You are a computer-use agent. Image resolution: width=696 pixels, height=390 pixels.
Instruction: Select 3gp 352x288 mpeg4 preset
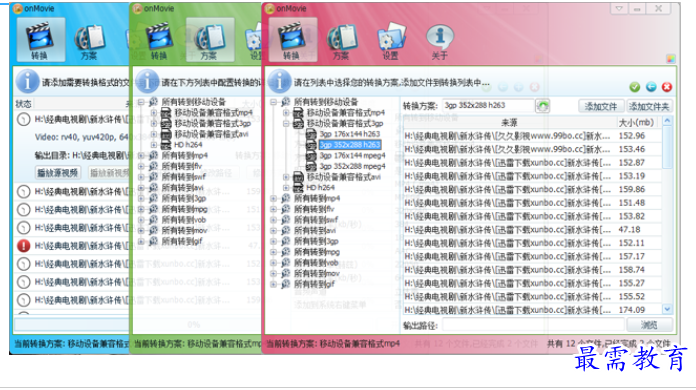click(352, 166)
